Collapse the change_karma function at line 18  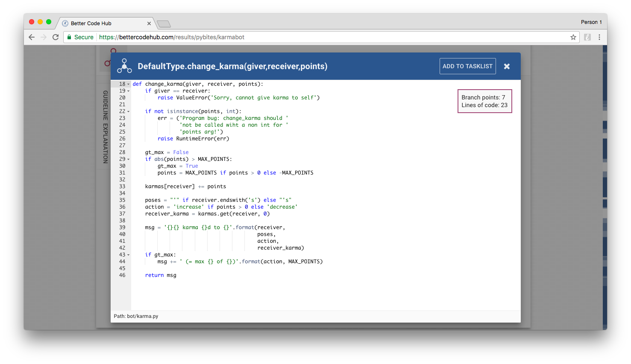[128, 84]
